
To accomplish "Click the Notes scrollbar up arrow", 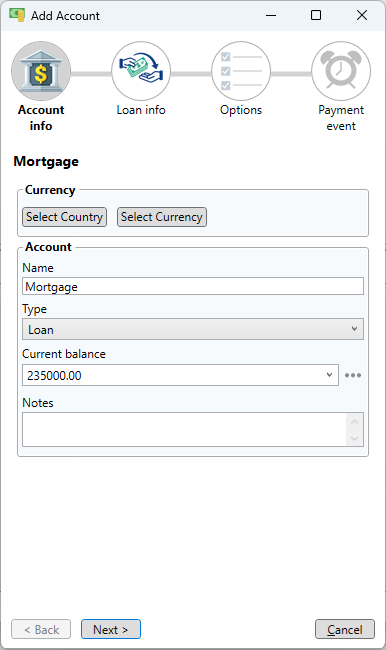I will tap(354, 422).
